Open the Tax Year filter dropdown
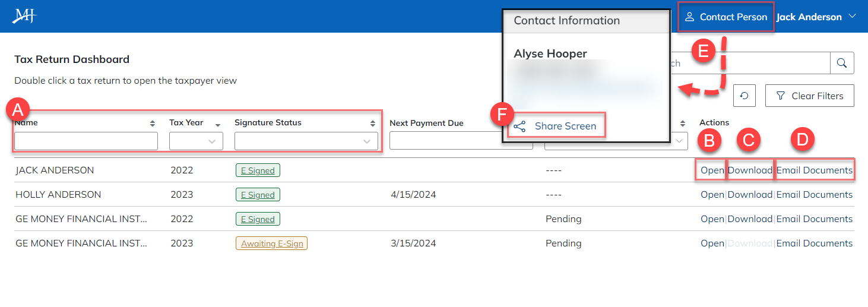Image resolution: width=868 pixels, height=307 pixels. tap(196, 141)
